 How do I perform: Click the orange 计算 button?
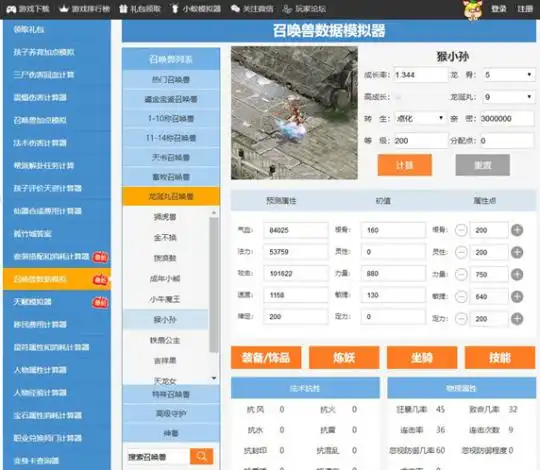pyautogui.click(x=404, y=165)
